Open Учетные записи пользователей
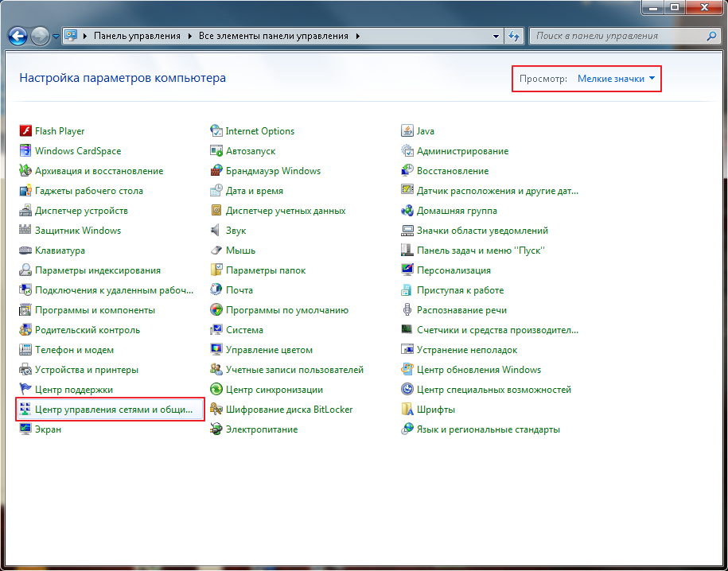The image size is (728, 571). 287,370
